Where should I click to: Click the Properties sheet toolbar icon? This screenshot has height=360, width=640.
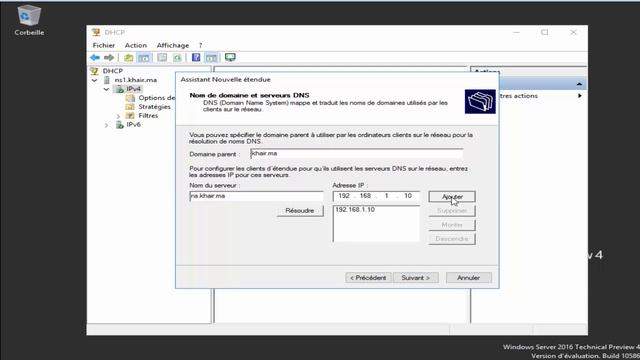click(x=162, y=58)
